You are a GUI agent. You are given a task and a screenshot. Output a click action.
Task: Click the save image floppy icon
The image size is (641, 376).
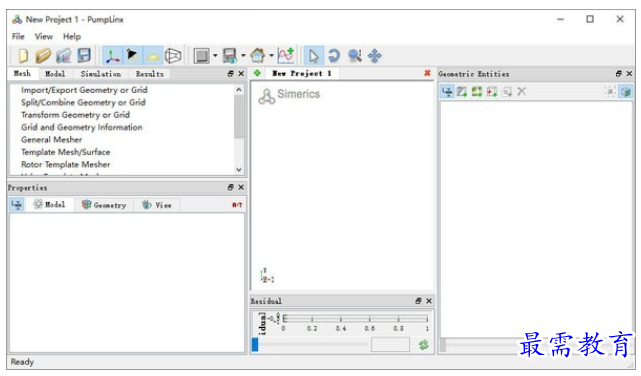230,56
